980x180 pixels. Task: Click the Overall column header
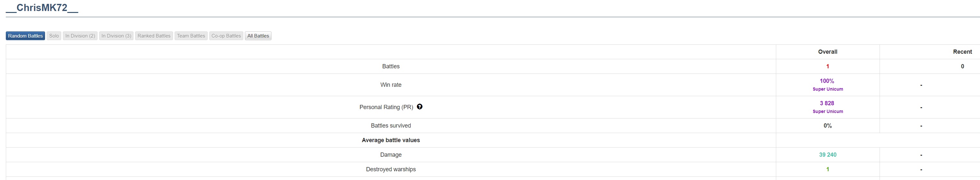coord(827,52)
